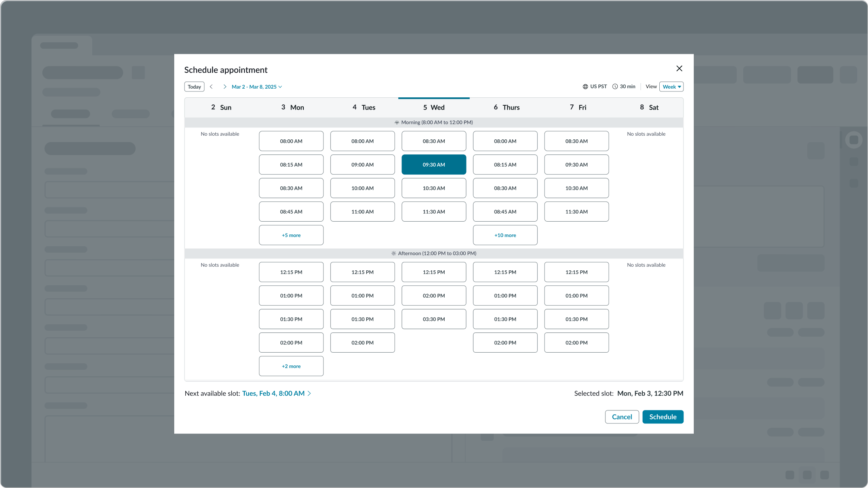Select the 3 Mon day column header
Screen dimensions: 868x488
(292, 107)
